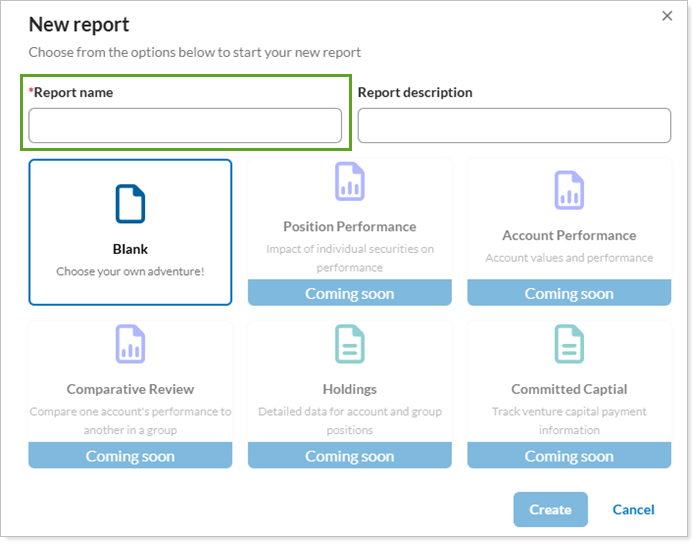
Task: Click the Account Performance title text
Action: [569, 235]
